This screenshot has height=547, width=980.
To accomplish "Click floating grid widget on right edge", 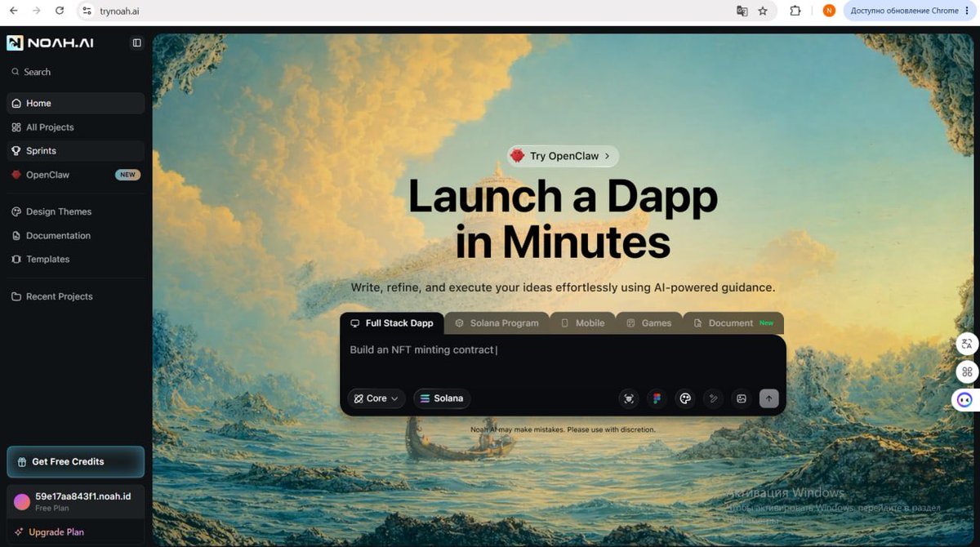I will pyautogui.click(x=967, y=371).
